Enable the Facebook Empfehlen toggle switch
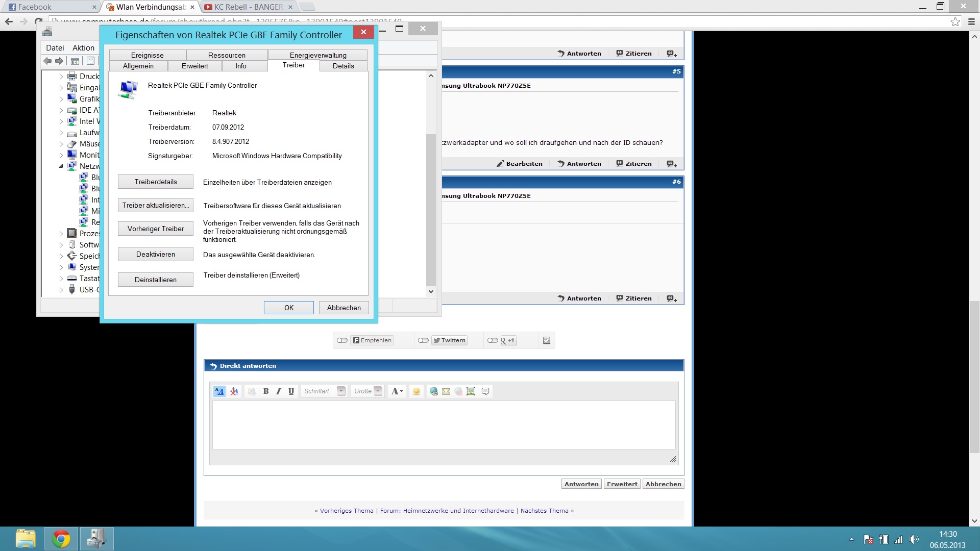Screen dimensions: 980x551 click(342, 340)
